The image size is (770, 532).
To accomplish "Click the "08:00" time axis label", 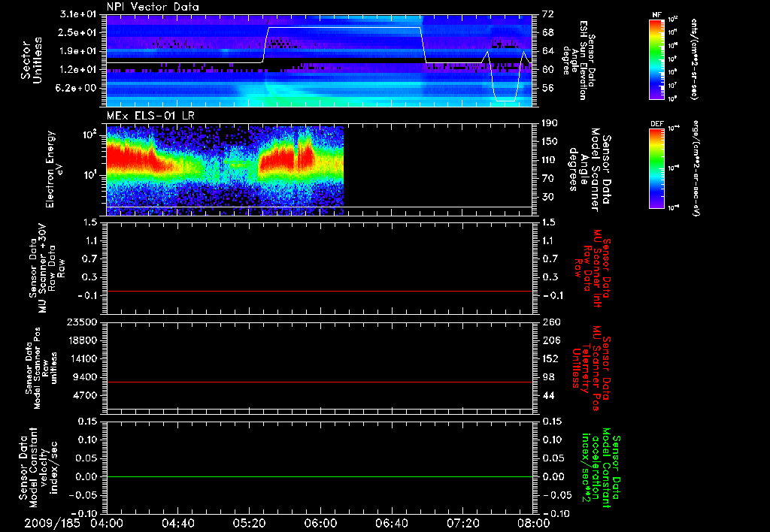I will pos(534,523).
